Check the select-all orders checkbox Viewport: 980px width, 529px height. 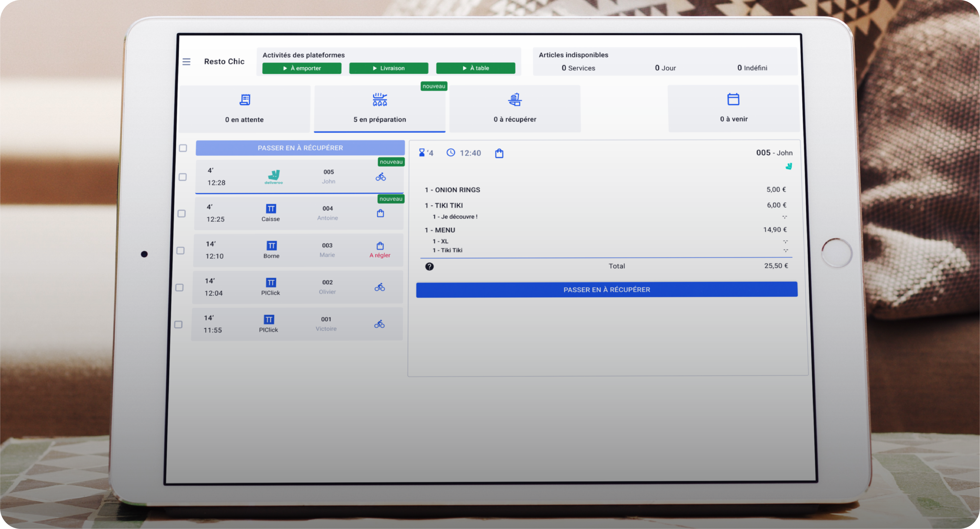[x=183, y=148]
